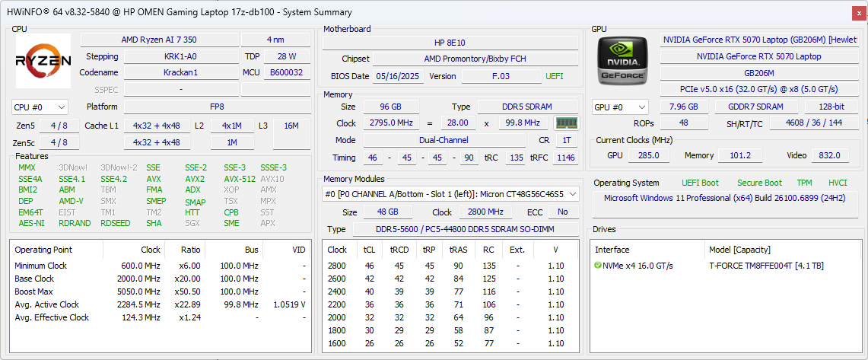This screenshot has width=868, height=360.
Task: Click the NVIDIA GeForce GPU logo
Action: coord(622,62)
